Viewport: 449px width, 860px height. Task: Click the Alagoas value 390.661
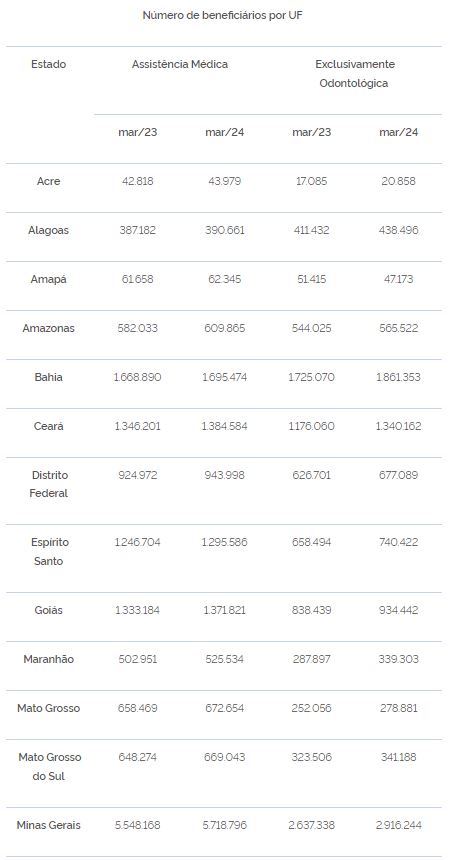[224, 230]
